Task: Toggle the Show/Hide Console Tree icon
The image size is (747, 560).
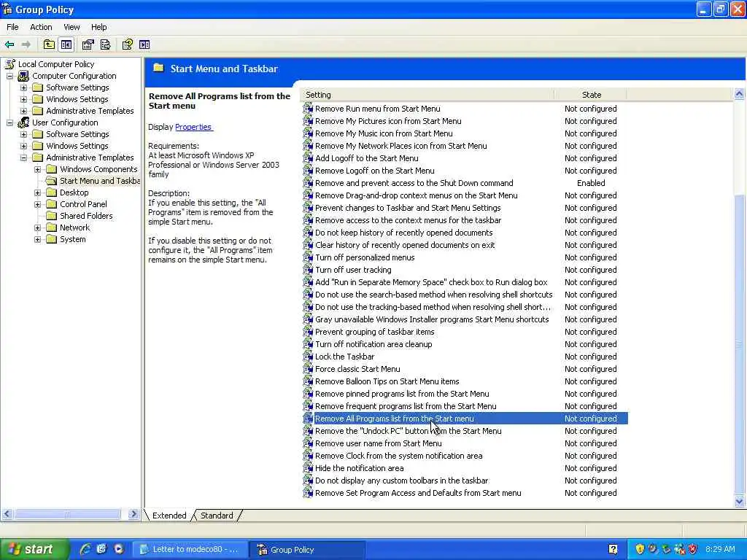Action: 66,44
